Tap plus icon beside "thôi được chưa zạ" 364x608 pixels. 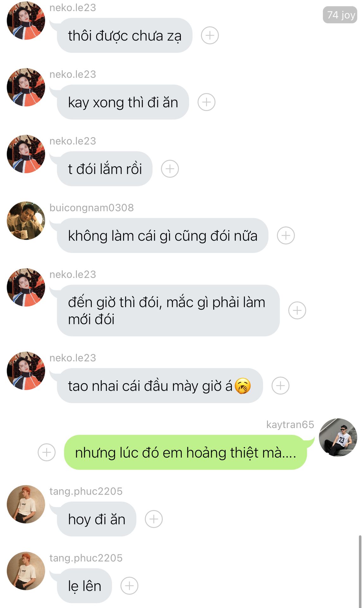coord(210,35)
